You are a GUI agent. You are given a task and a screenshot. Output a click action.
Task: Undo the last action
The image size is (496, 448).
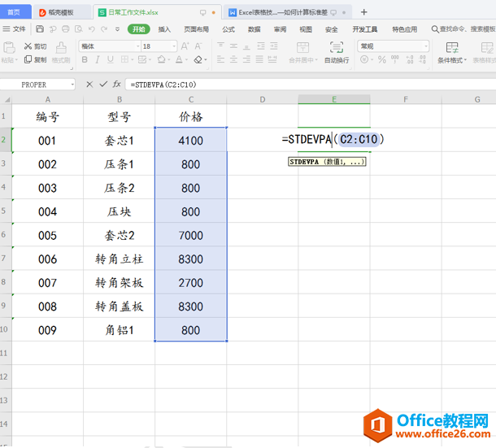click(x=92, y=29)
